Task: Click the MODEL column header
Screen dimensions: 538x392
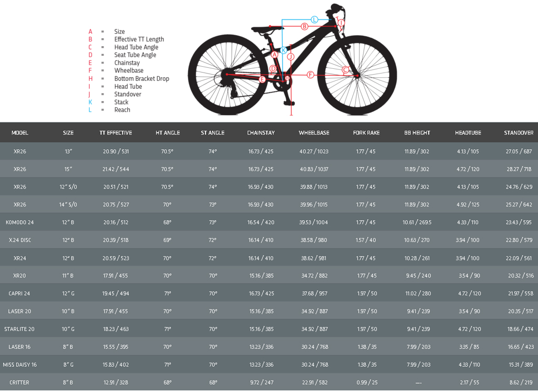Action: [x=20, y=133]
